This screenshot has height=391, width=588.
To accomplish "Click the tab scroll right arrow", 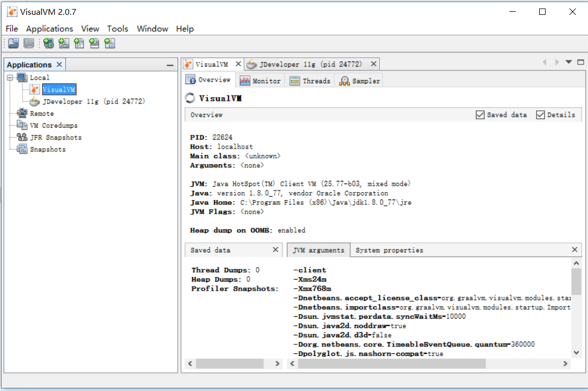I will pos(557,62).
